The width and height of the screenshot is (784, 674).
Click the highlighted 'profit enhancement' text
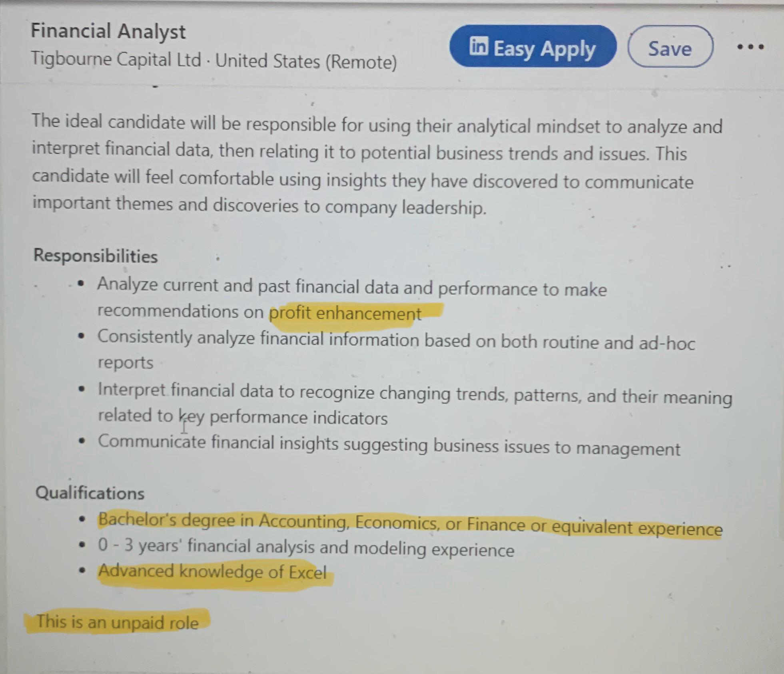[x=345, y=314]
